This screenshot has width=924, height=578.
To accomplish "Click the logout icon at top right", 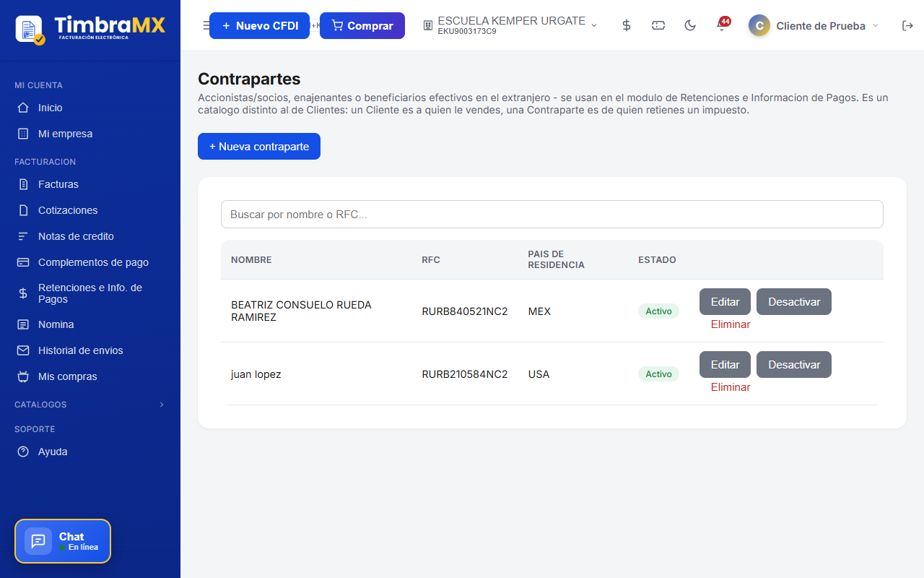I will pyautogui.click(x=907, y=25).
